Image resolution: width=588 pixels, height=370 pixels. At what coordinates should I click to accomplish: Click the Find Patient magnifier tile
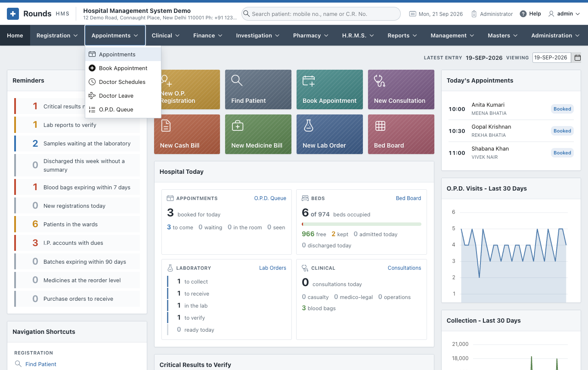[258, 89]
